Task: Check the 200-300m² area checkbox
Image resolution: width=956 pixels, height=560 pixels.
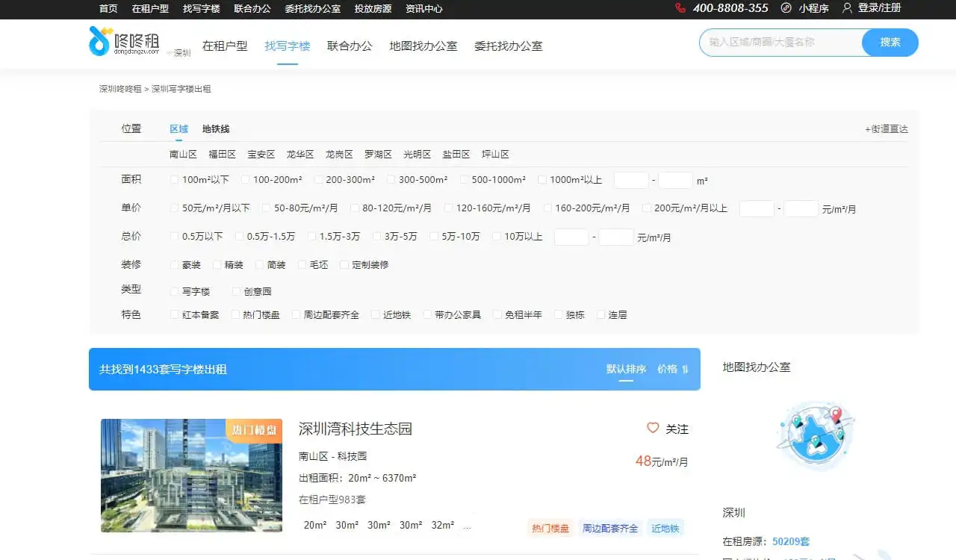Action: [319, 180]
